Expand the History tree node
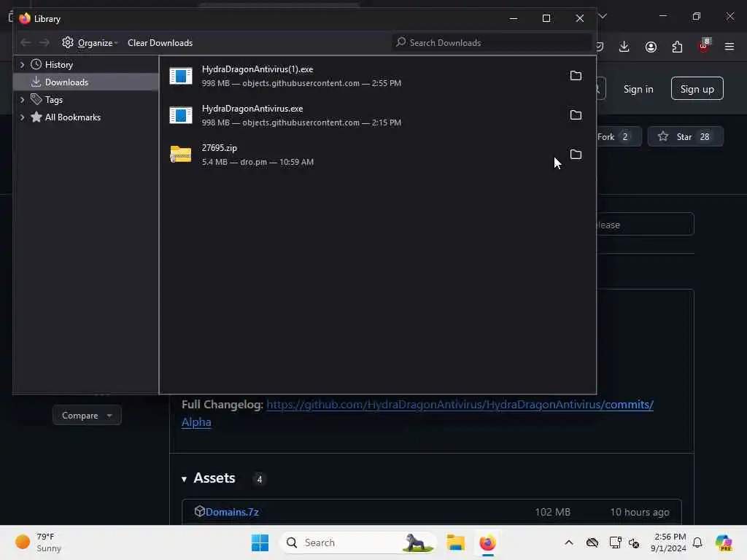This screenshot has height=560, width=747. (22, 64)
